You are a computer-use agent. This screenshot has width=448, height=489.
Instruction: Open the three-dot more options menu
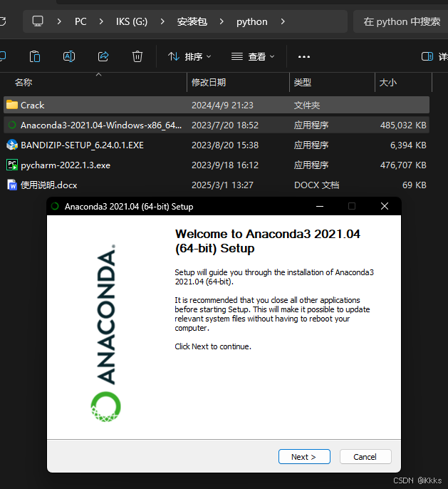(x=303, y=57)
